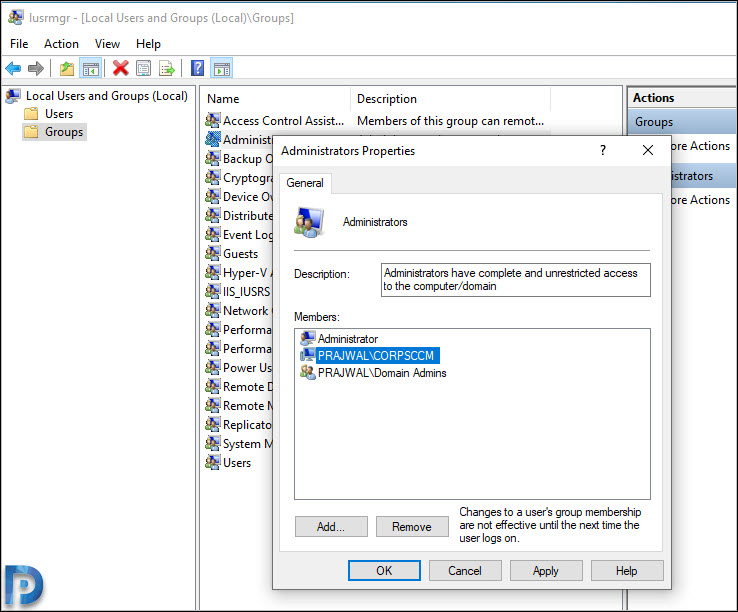Toggle Show/Hide Action Pane icon
Screen dimensions: 738x612
222,69
